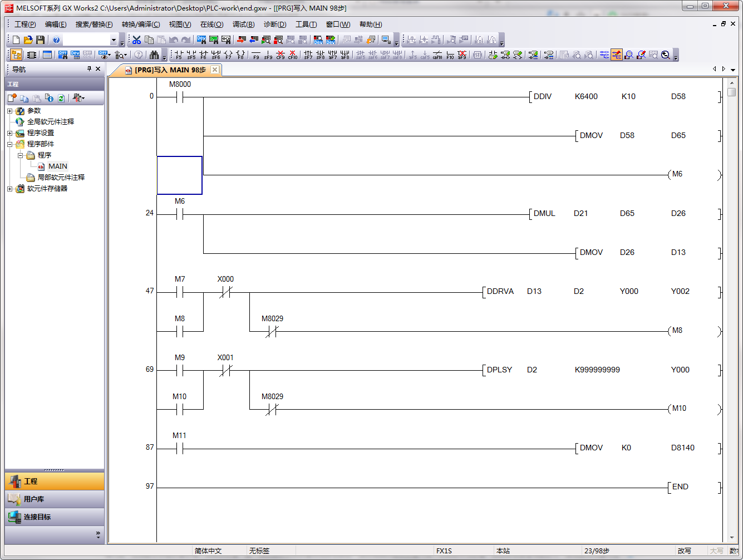Collapse the 程序 folder node
Viewport: 743px width, 560px height.
tap(20, 155)
